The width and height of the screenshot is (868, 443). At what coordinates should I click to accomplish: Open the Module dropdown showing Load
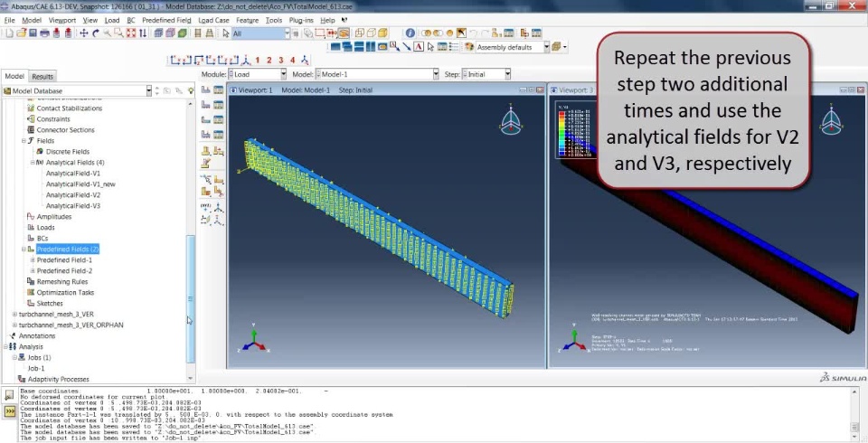coord(258,74)
